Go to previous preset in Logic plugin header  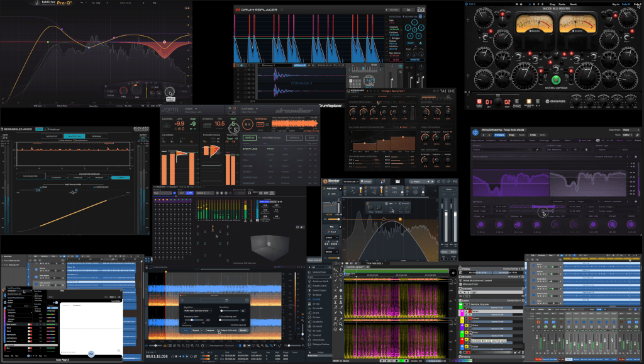pyautogui.click(x=484, y=135)
